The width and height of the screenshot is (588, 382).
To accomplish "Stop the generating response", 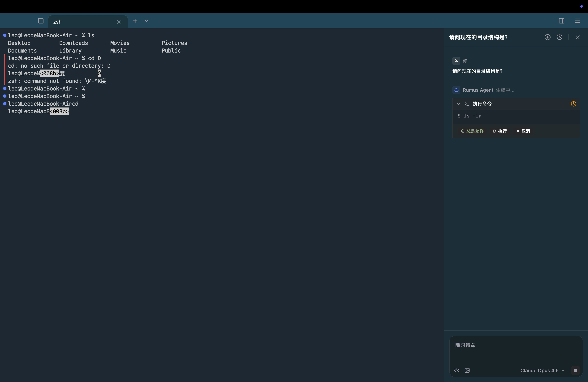I will pos(575,370).
